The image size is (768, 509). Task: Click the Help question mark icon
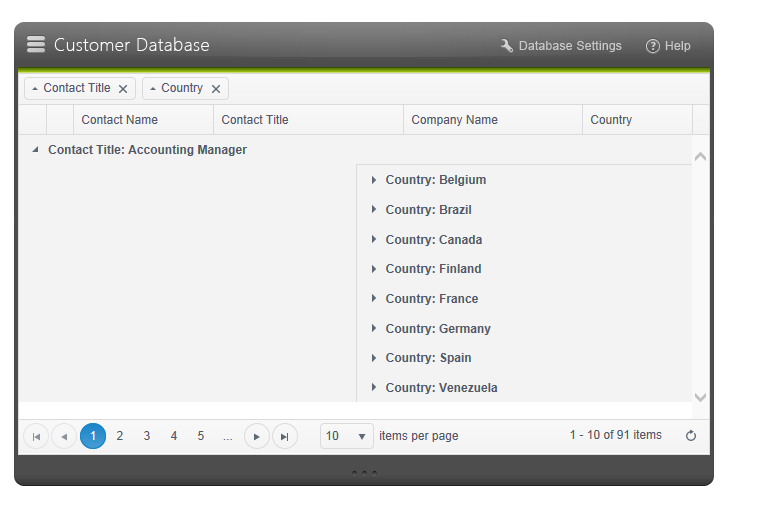pos(653,46)
